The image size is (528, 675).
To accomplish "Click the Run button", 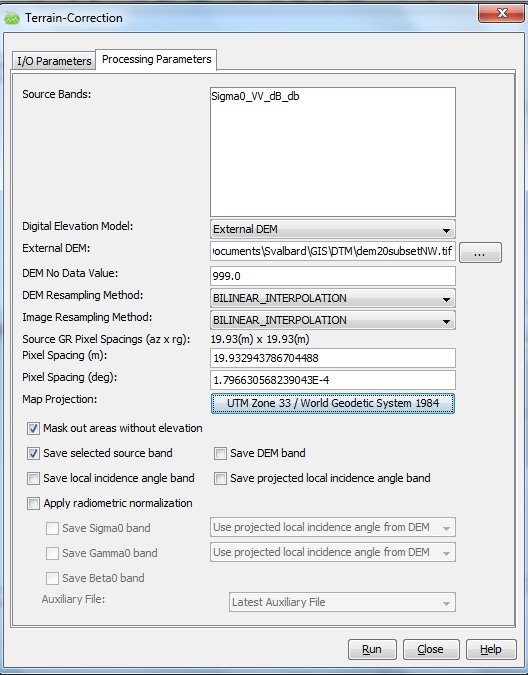I will click(x=372, y=649).
